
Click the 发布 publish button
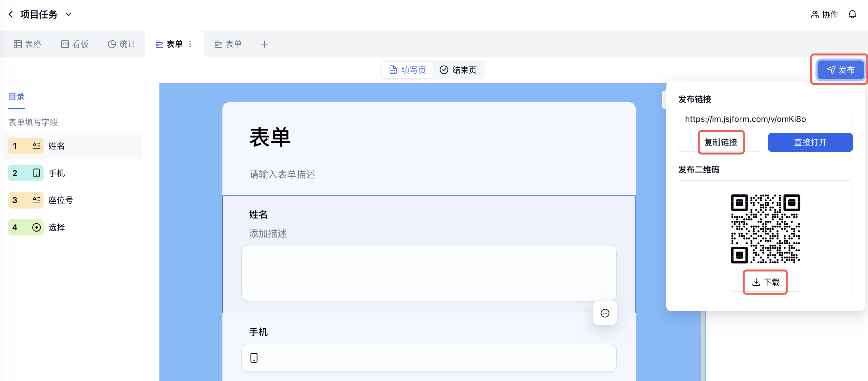pos(840,70)
